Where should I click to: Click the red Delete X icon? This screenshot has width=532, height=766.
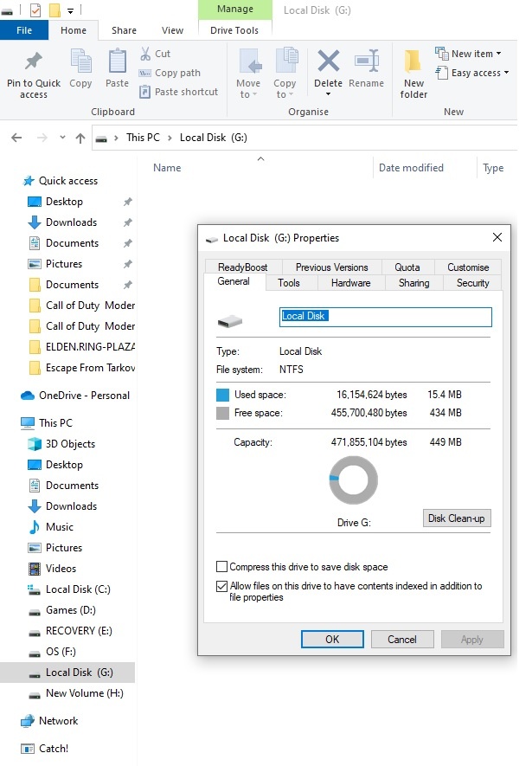329,61
